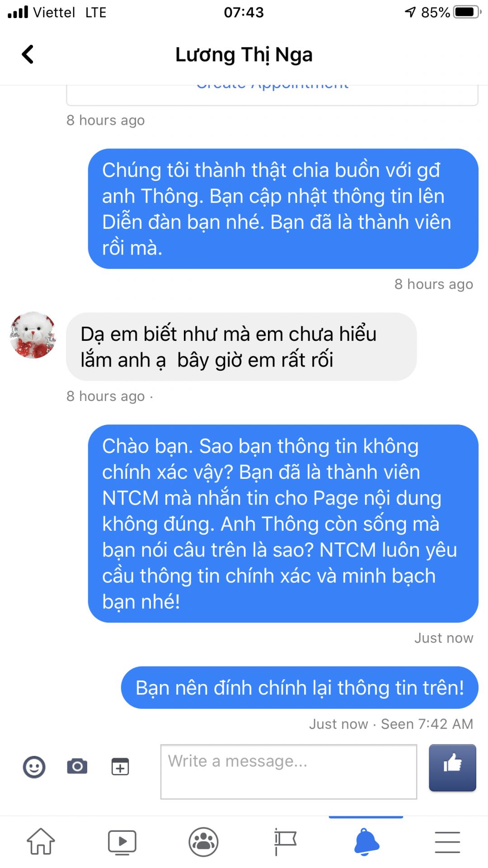488x868 pixels.
Task: Select the 'Bạn nên đính chính' message bubble
Action: tap(300, 688)
